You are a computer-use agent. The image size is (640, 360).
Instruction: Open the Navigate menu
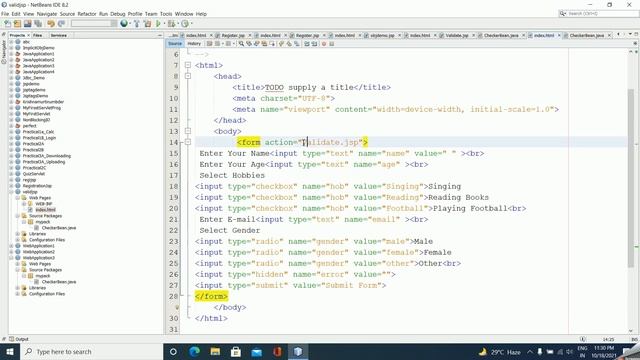pos(47,14)
